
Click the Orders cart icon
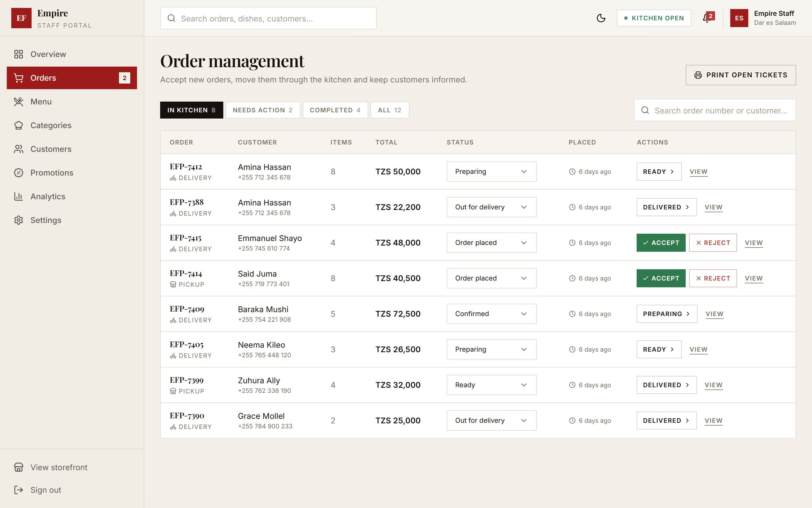click(18, 78)
